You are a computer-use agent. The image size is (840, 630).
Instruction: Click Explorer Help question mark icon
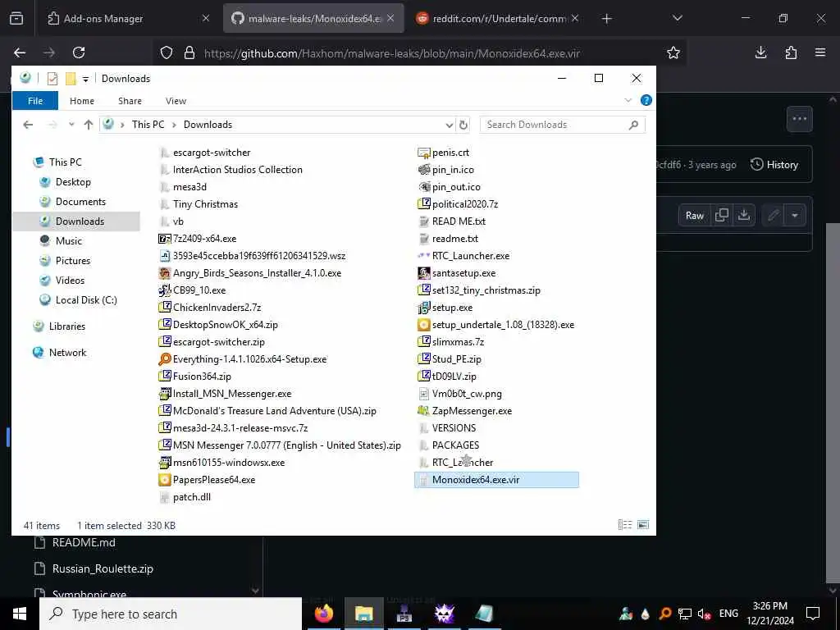[646, 100]
